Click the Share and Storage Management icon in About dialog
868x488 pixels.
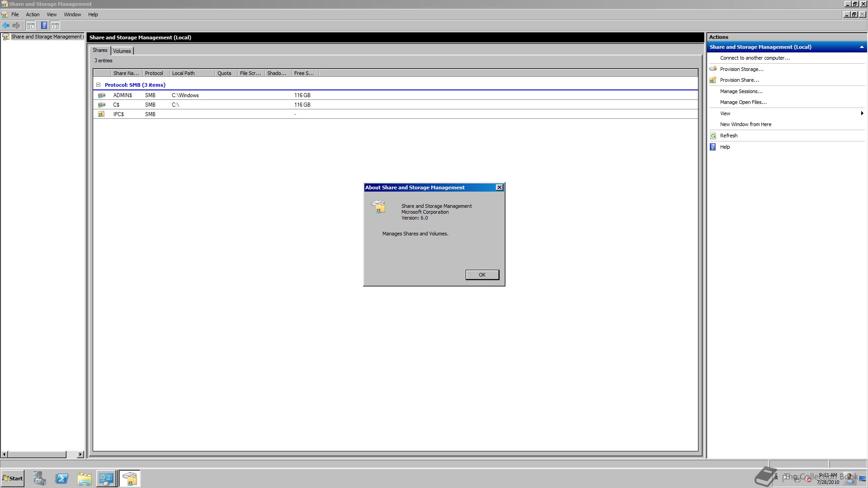378,207
